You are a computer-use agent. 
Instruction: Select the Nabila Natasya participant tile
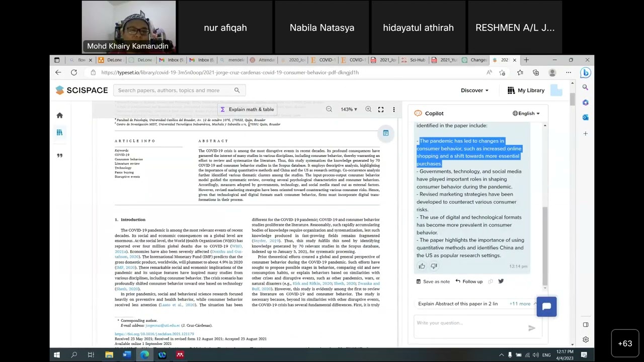pyautogui.click(x=322, y=27)
